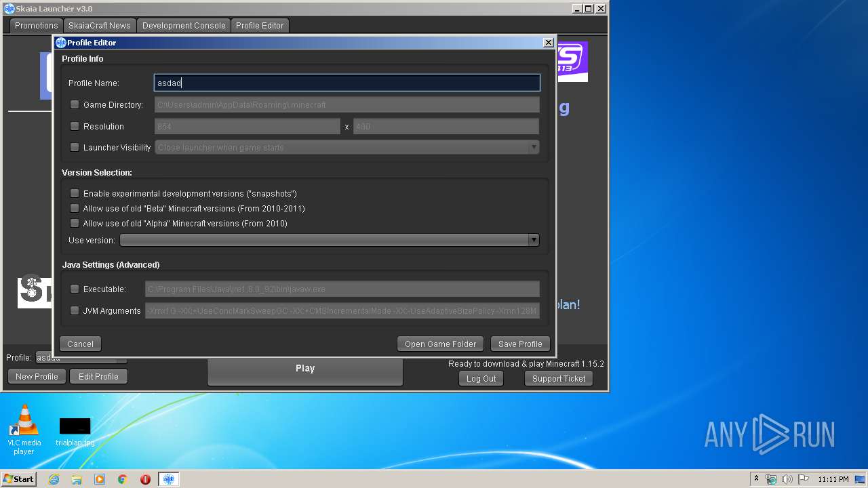This screenshot has height=488, width=868.
Task: Click the Start button
Action: coord(18,479)
